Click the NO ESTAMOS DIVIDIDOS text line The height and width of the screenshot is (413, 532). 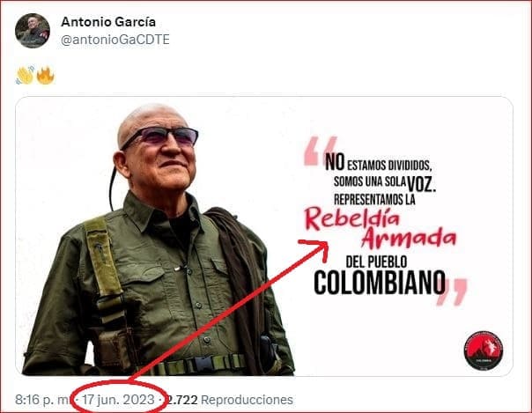[x=379, y=163]
